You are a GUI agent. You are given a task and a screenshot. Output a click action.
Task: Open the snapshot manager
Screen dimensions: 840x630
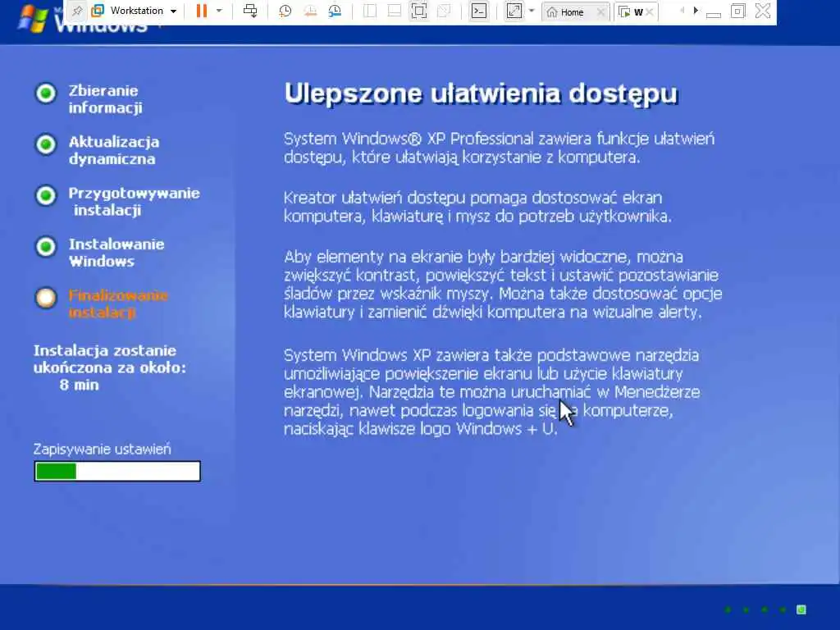tap(336, 11)
